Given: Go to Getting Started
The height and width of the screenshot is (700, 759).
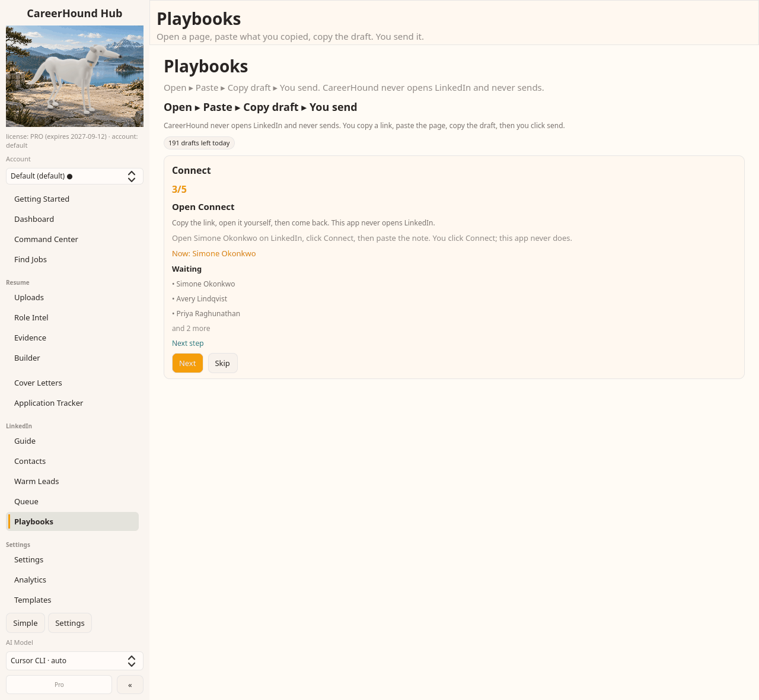Looking at the screenshot, I should (72, 199).
